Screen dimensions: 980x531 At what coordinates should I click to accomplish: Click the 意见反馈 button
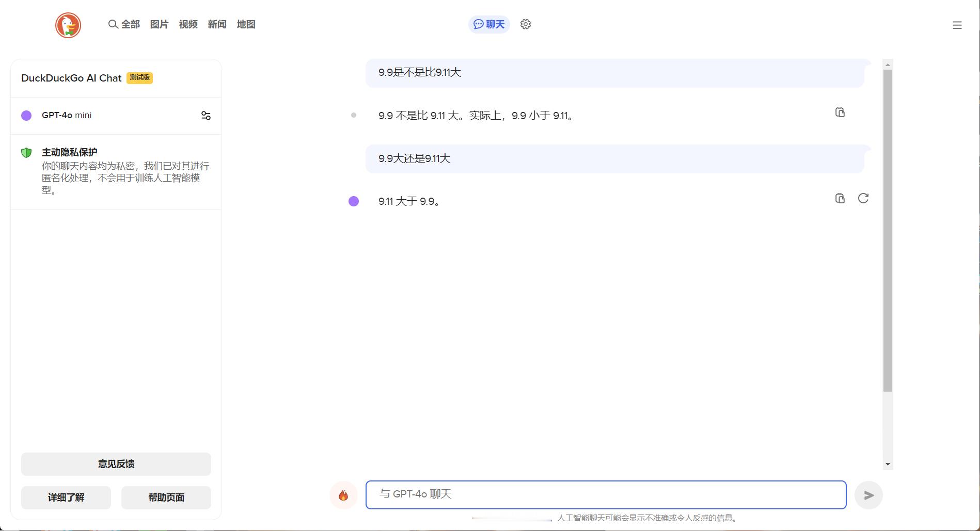click(x=116, y=464)
